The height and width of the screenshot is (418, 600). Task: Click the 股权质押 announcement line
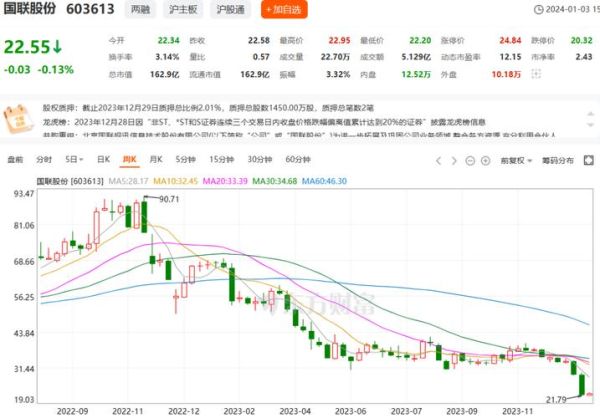tap(208, 108)
